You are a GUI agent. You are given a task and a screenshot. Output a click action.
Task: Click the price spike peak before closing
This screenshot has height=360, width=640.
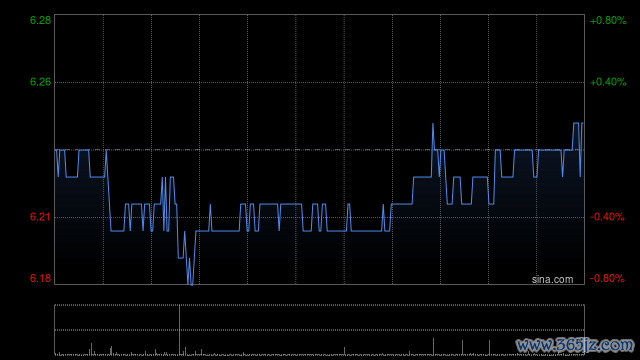click(433, 124)
